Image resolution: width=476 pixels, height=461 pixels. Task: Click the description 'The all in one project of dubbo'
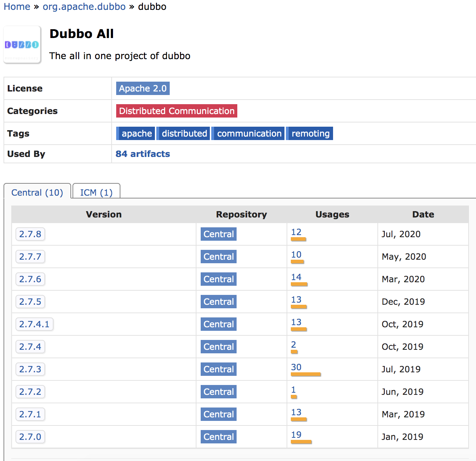pyautogui.click(x=120, y=56)
